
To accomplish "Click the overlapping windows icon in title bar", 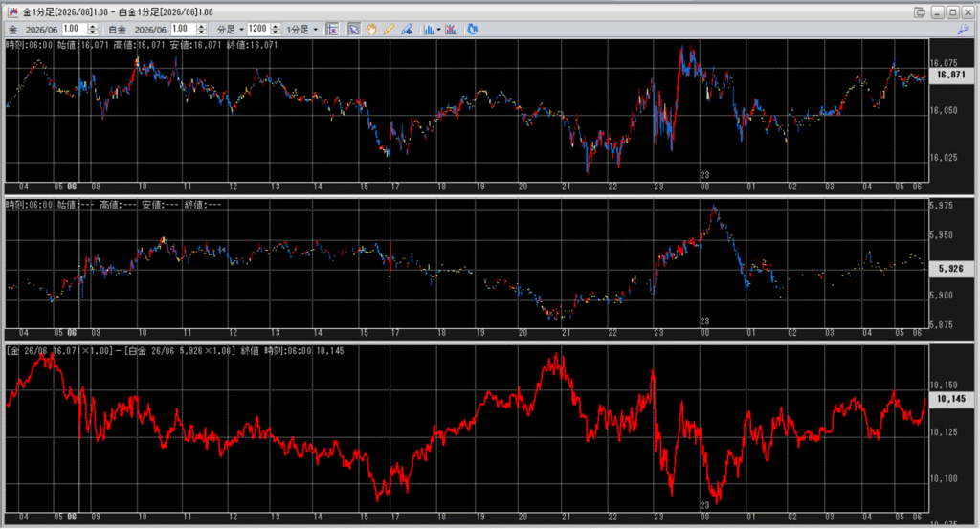I will pos(920,11).
